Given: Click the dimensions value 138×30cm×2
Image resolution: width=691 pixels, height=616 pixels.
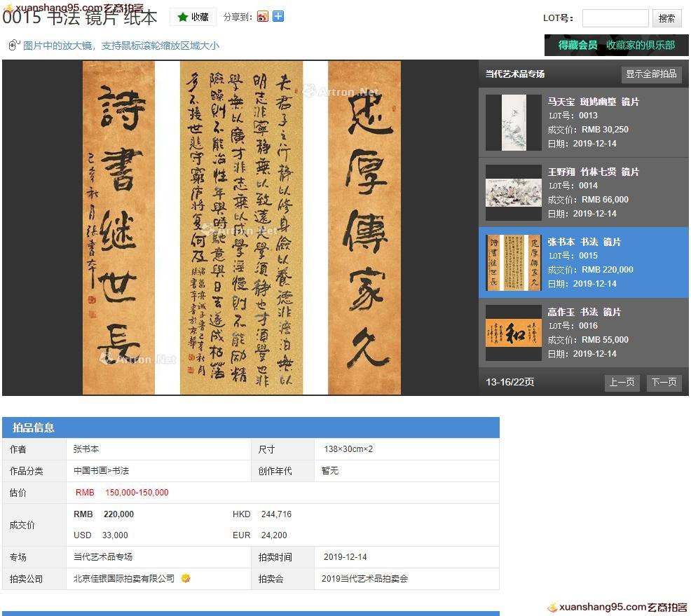Looking at the screenshot, I should (x=348, y=449).
